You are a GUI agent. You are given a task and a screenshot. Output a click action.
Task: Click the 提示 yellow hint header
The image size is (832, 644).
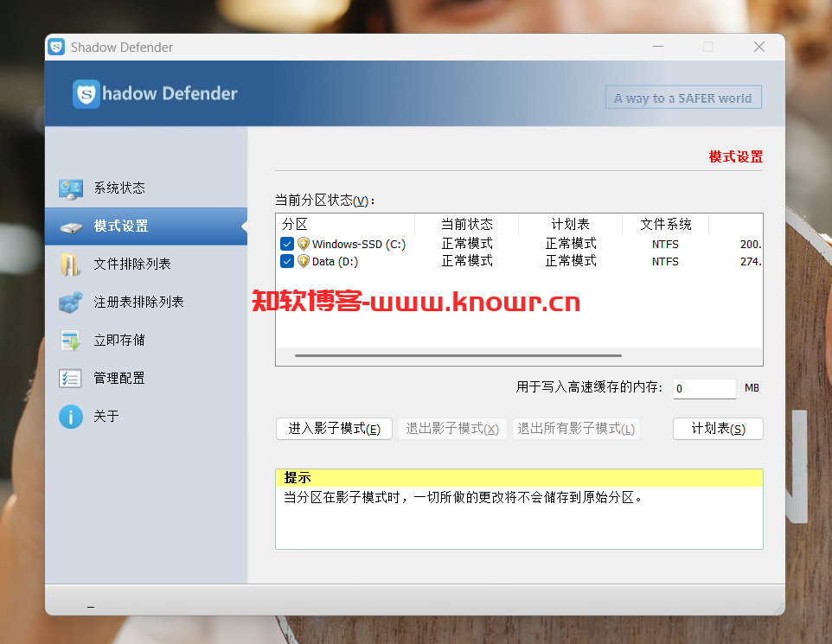click(519, 478)
